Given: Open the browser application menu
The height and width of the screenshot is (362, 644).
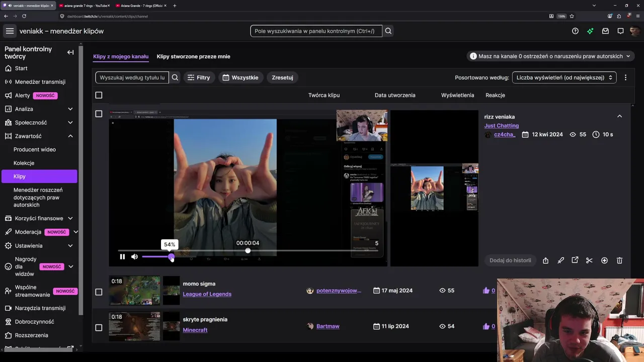Looking at the screenshot, I should pos(637,16).
